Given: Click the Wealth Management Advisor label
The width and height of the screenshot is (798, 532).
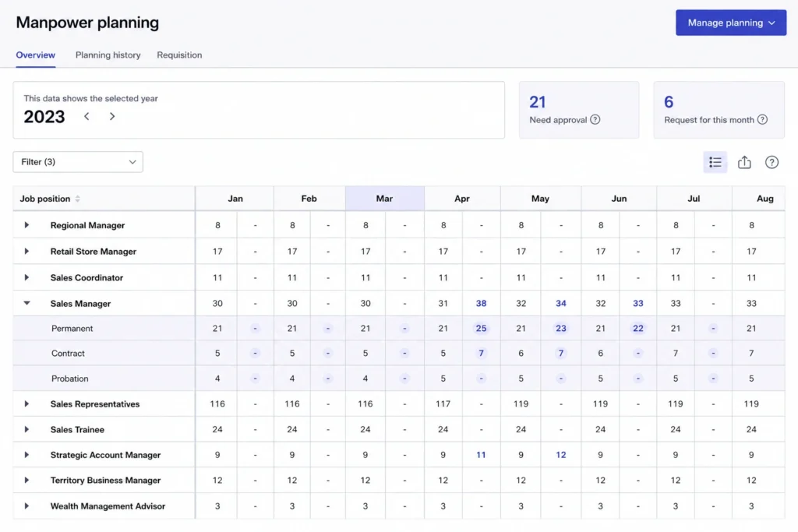Looking at the screenshot, I should point(108,506).
